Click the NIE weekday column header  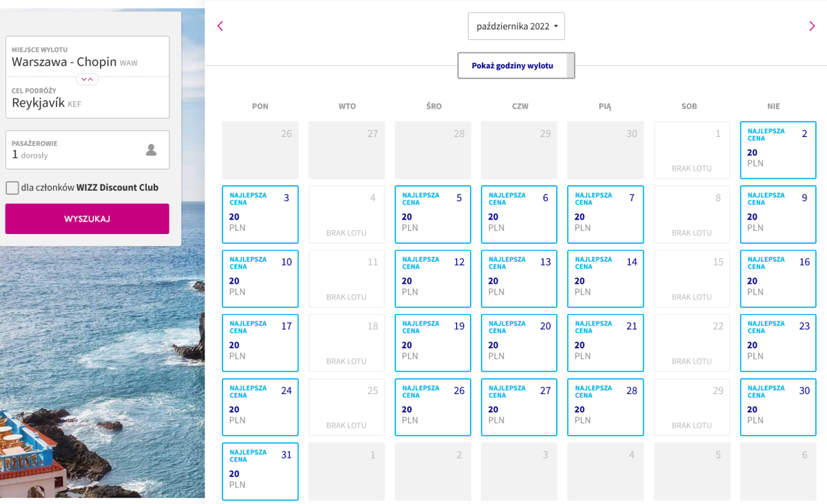(x=774, y=106)
